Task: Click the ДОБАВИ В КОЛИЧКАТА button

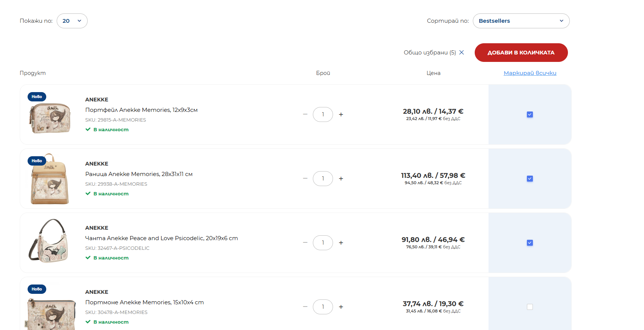Action: pyautogui.click(x=521, y=53)
